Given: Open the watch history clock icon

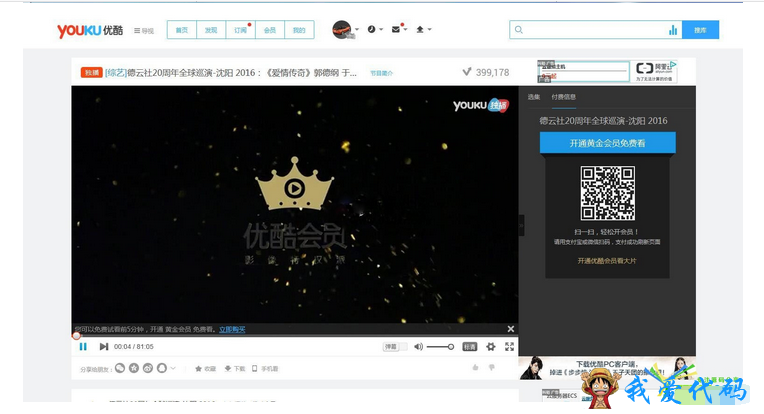Looking at the screenshot, I should [371, 29].
